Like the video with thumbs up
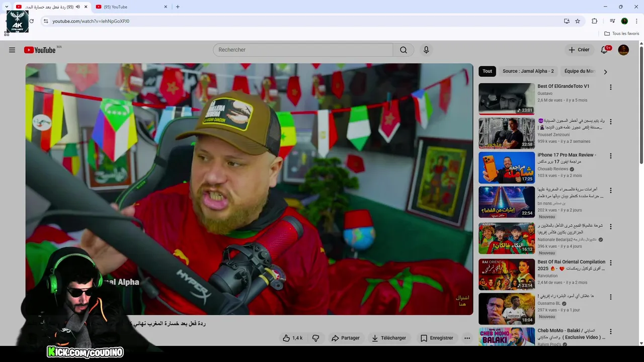The width and height of the screenshot is (644, 362). [292, 338]
